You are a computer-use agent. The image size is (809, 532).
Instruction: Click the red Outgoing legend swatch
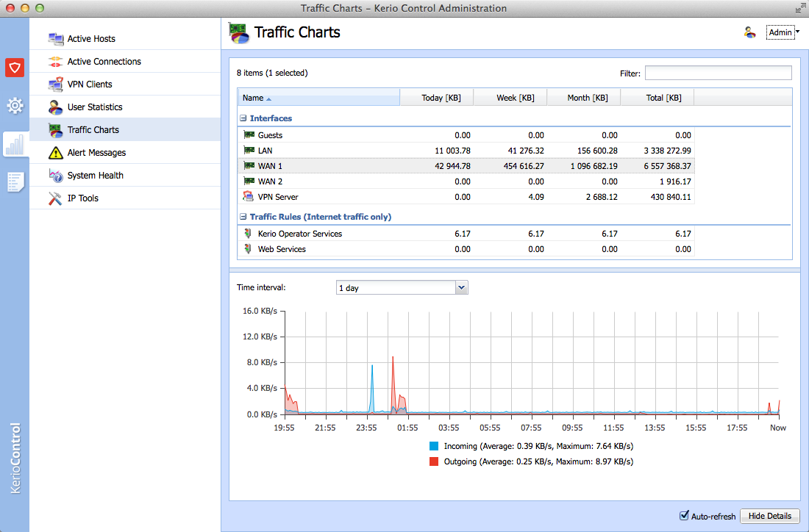[x=434, y=461]
